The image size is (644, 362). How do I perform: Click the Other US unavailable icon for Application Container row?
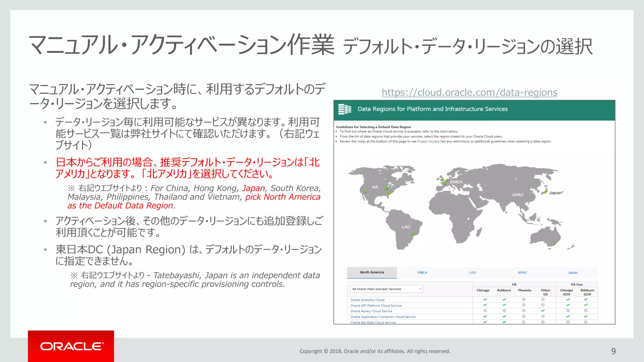[543, 316]
